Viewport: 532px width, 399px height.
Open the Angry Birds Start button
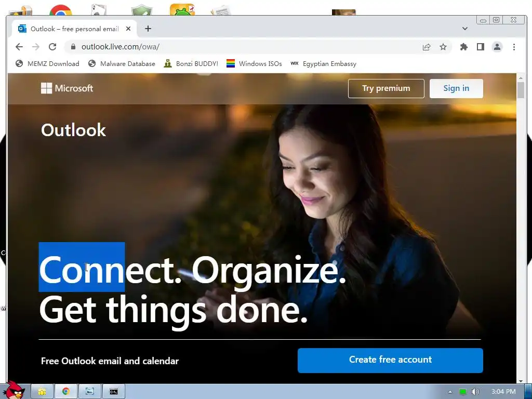coord(13,391)
